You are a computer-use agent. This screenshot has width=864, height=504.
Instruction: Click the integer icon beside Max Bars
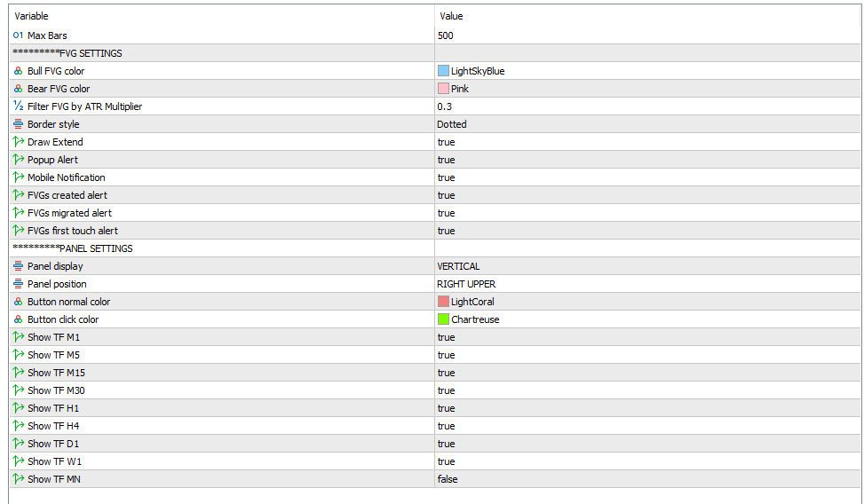click(18, 35)
